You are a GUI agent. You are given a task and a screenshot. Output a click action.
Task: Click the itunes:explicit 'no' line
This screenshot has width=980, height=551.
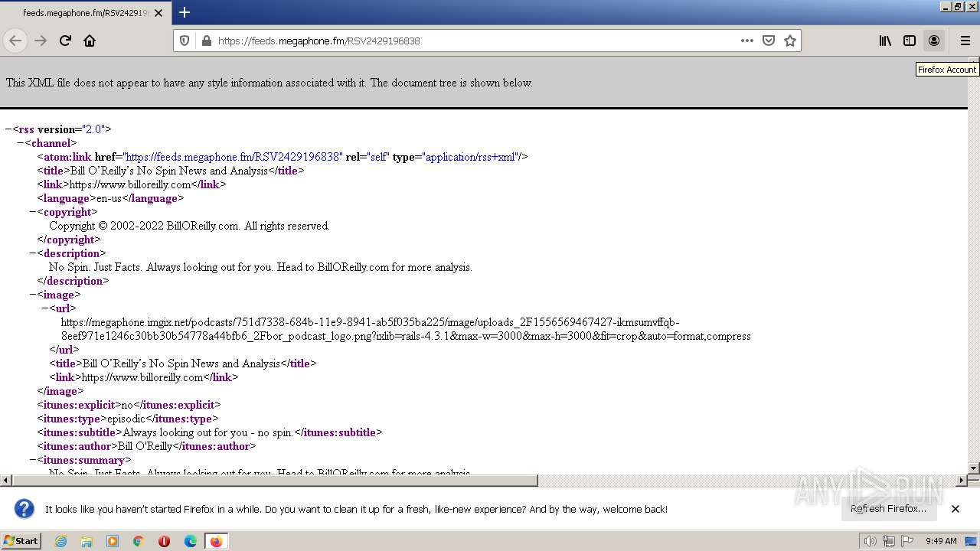point(129,405)
